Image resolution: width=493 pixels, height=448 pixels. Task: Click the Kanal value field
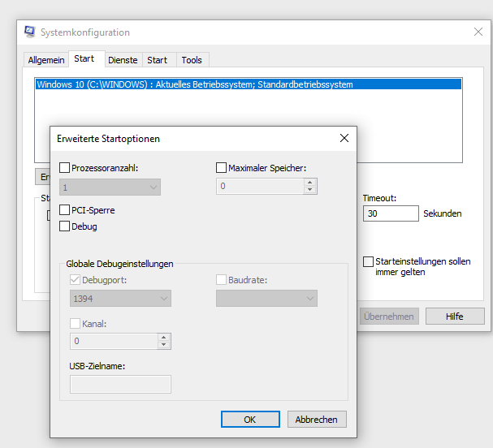(x=114, y=341)
